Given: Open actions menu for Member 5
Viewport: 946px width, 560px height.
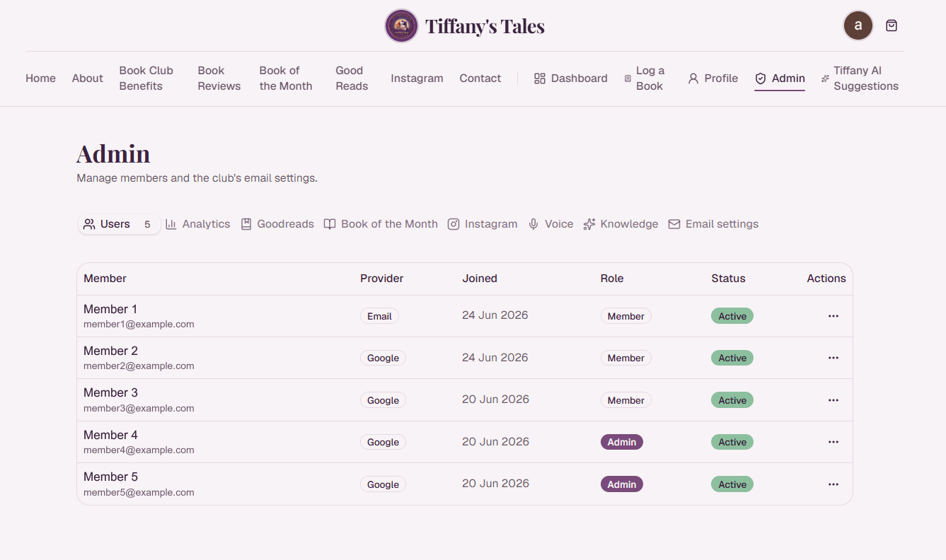Looking at the screenshot, I should pos(833,484).
